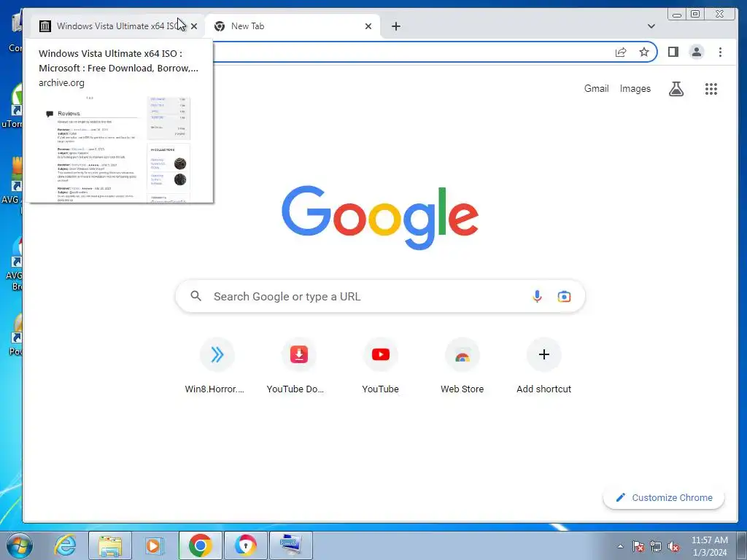Click the network status tray icon
Screen dimensions: 747x560
(656, 546)
